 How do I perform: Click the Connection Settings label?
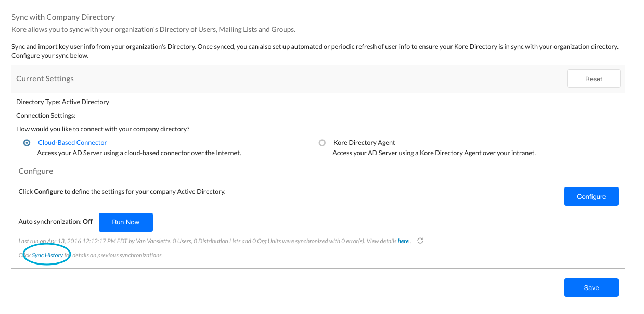pos(46,116)
